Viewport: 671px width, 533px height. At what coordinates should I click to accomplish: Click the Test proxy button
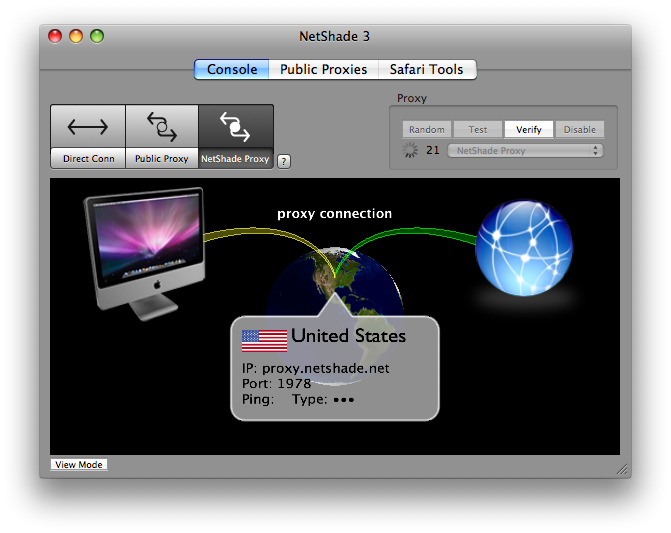478,129
